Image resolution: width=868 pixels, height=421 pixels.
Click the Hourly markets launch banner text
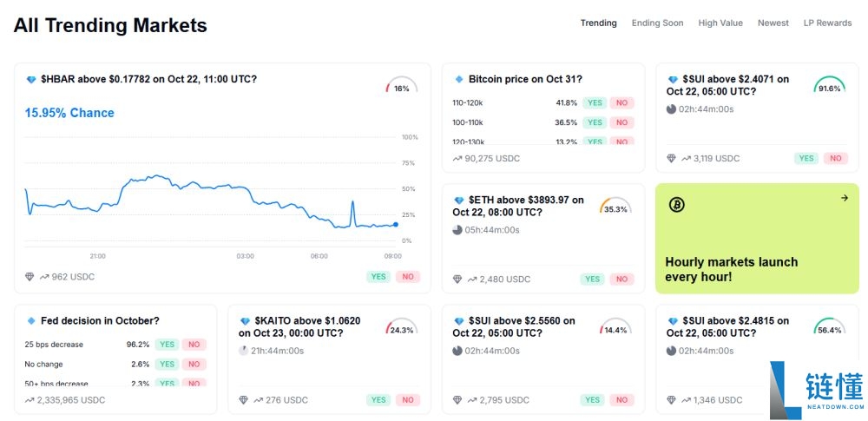pos(731,269)
